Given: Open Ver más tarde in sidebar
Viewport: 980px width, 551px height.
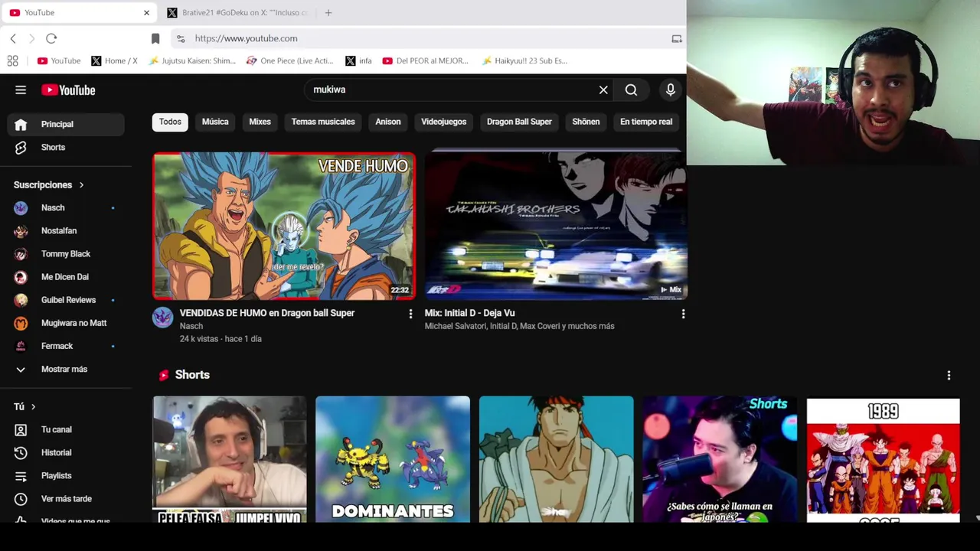Looking at the screenshot, I should click(66, 498).
